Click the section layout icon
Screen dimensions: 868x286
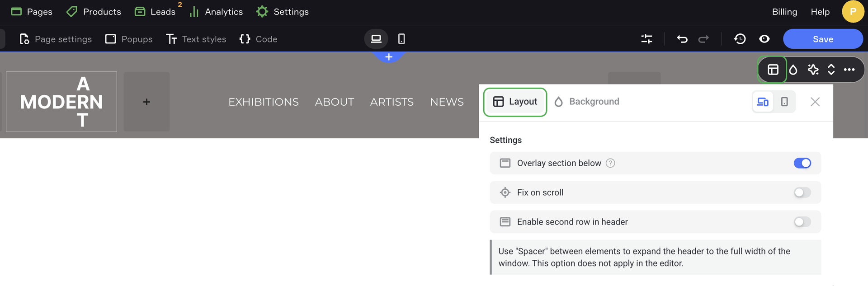[x=773, y=70]
